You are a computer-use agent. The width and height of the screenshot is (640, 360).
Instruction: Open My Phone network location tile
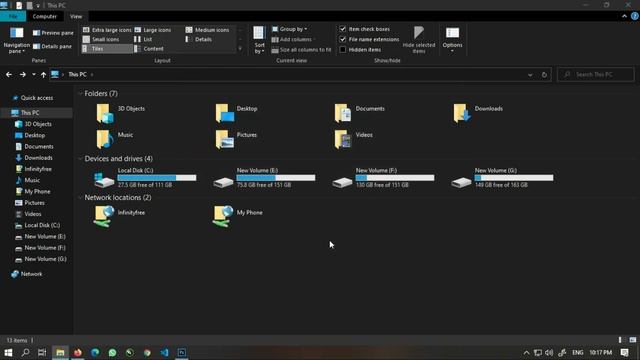click(x=238, y=216)
